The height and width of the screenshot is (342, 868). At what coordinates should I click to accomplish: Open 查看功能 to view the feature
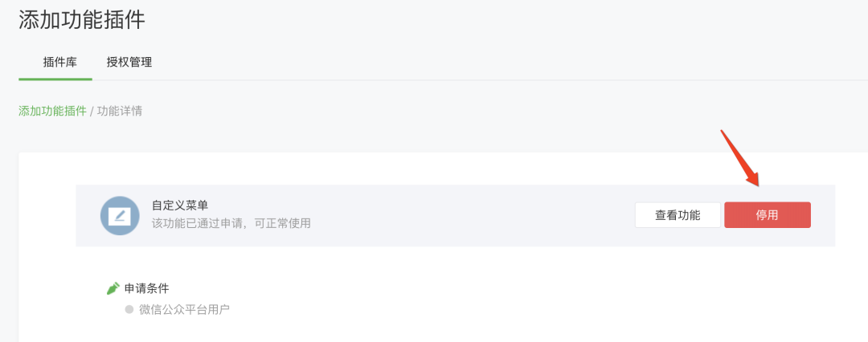(678, 215)
